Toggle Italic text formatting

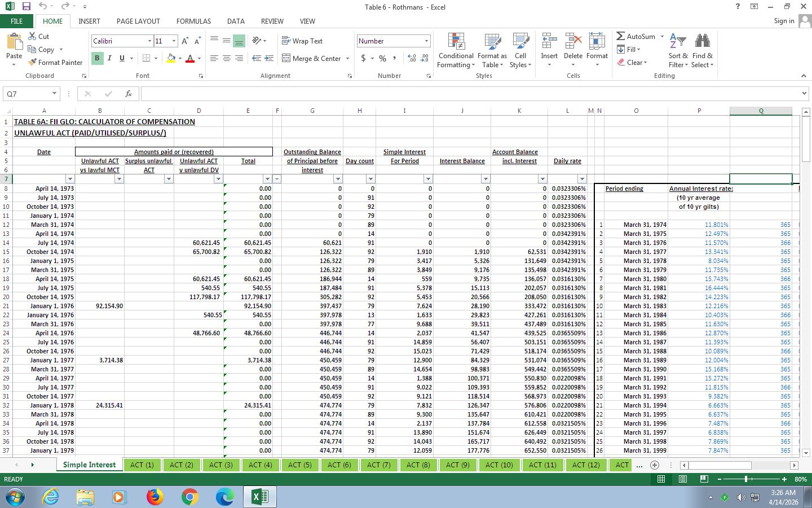click(x=109, y=58)
